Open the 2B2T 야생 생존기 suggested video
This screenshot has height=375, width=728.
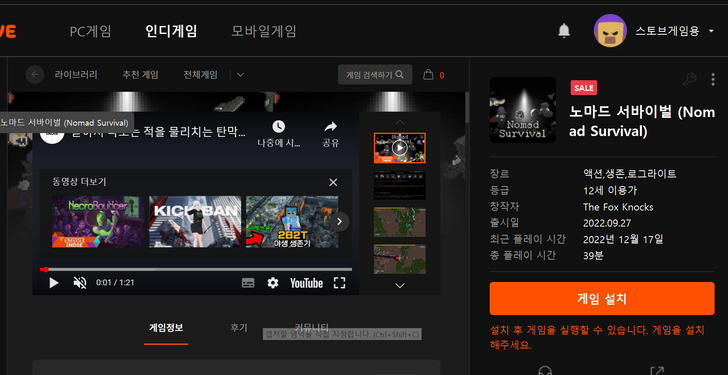point(292,222)
